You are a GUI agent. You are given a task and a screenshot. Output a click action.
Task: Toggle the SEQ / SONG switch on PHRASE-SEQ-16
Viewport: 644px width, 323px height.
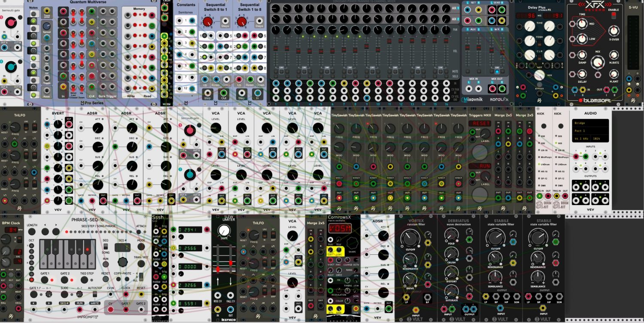pyautogui.click(x=106, y=247)
